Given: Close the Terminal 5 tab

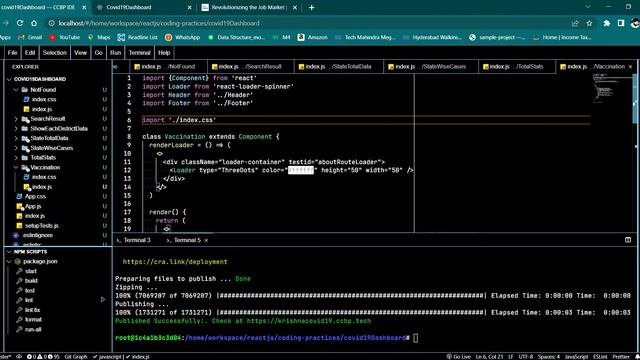Looking at the screenshot, I should pos(206,240).
